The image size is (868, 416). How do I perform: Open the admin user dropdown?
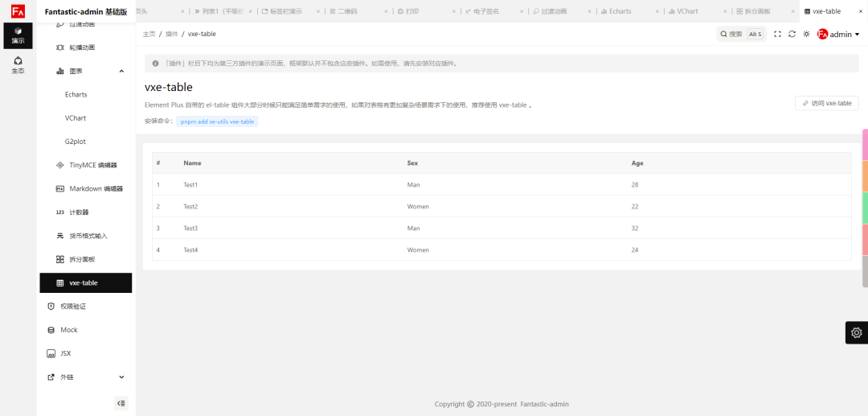[838, 35]
